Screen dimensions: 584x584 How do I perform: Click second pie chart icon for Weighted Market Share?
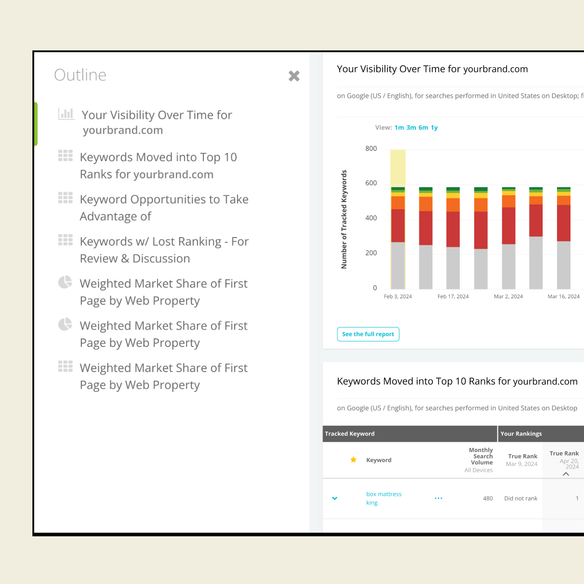pos(65,324)
